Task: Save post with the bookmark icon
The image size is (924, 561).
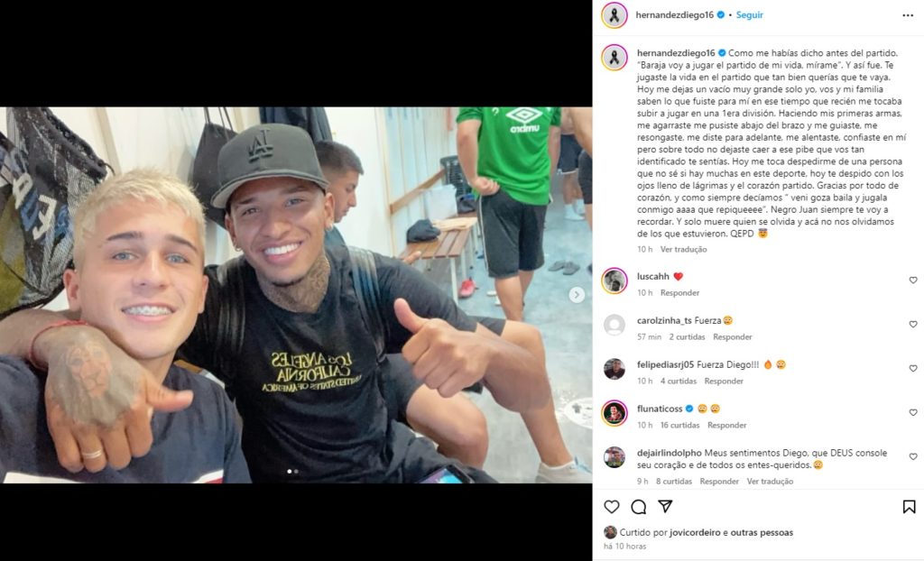Action: click(x=910, y=507)
